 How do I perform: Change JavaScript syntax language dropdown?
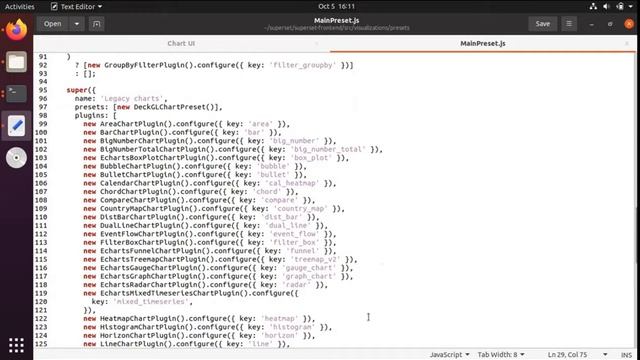[x=449, y=354]
